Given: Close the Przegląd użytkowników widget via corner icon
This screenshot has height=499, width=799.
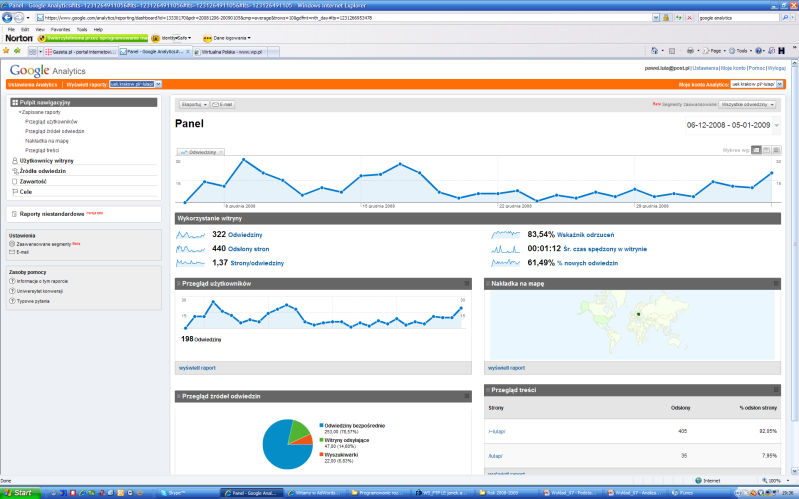Looking at the screenshot, I should click(466, 283).
